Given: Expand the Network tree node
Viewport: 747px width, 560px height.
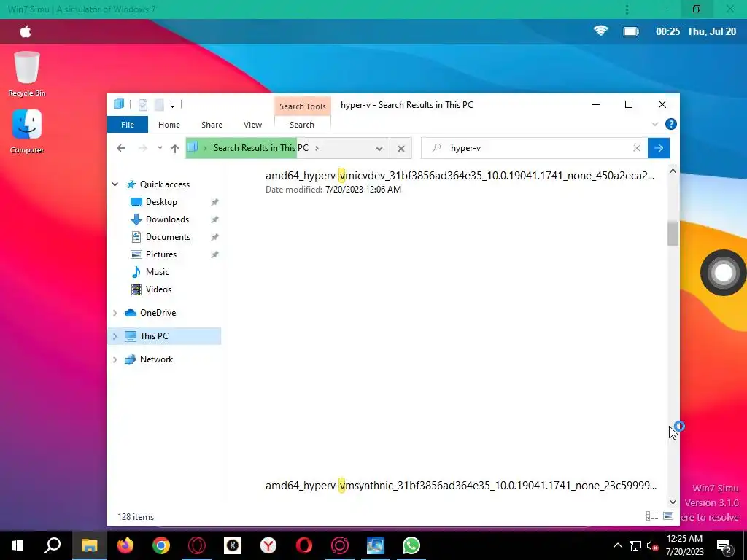Looking at the screenshot, I should tap(115, 359).
